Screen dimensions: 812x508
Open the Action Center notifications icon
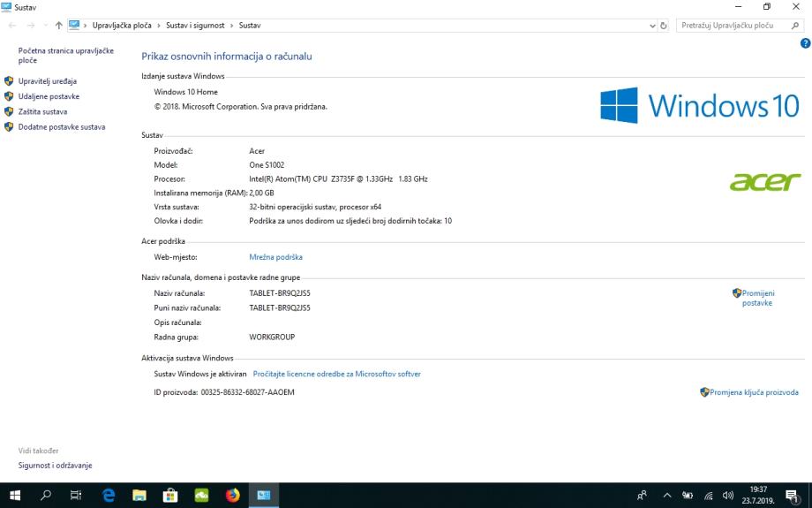(792, 496)
